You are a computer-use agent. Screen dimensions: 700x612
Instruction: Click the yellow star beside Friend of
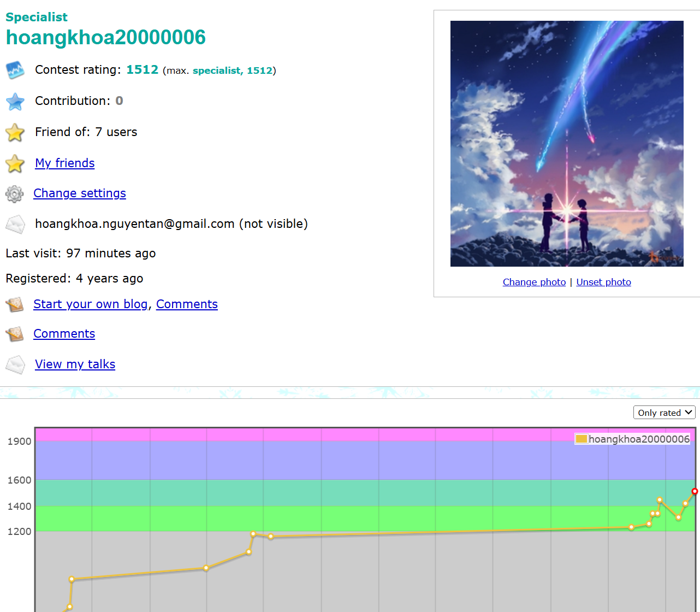click(x=15, y=133)
